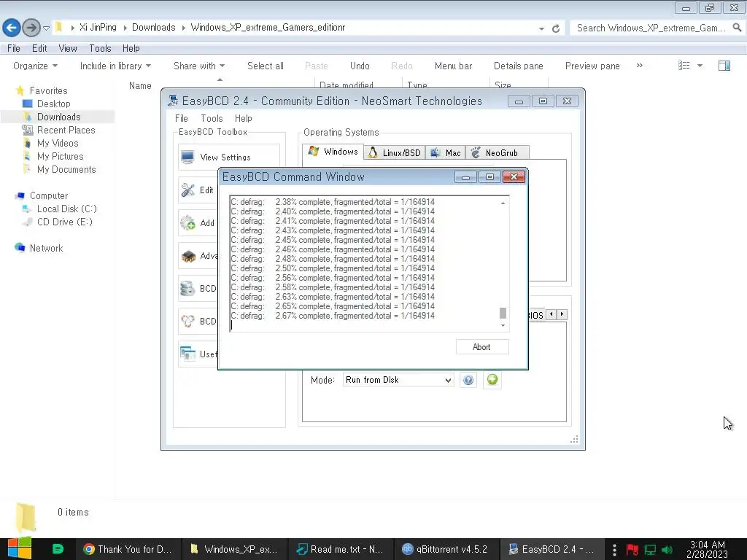Viewport: 747px width, 560px height.
Task: Toggle the Details pane
Action: [519, 66]
